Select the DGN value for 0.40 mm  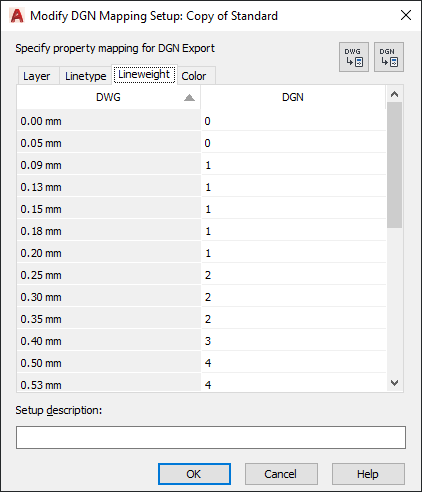293,341
